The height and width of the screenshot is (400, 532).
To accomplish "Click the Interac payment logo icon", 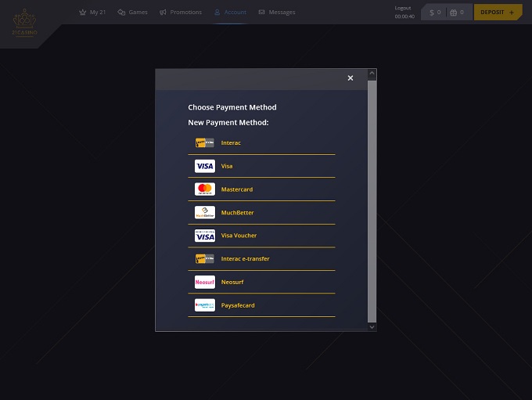I will (204, 143).
